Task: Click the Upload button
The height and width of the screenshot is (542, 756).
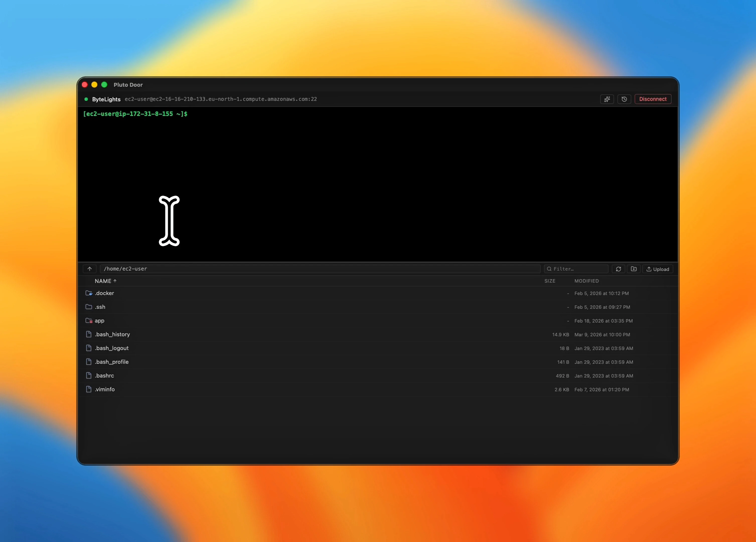Action: point(657,269)
